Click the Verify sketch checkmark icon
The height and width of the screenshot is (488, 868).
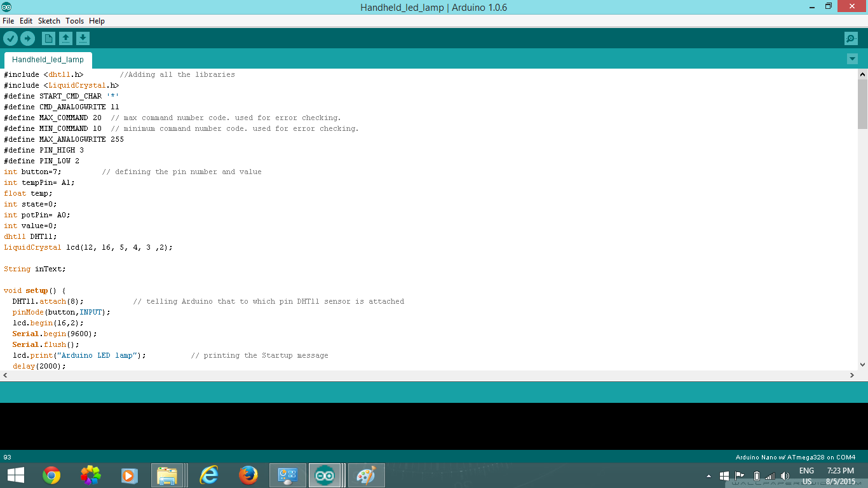pos(10,39)
